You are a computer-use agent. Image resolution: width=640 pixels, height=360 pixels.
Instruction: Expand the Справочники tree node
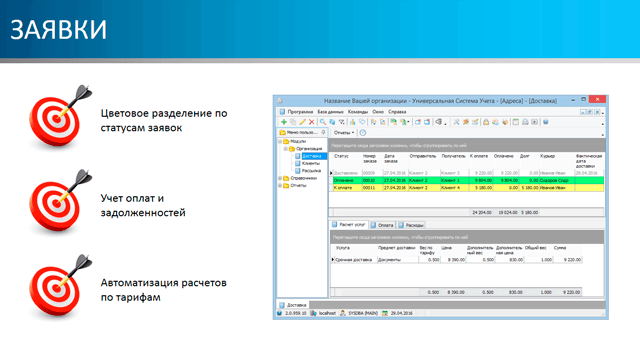(280, 178)
